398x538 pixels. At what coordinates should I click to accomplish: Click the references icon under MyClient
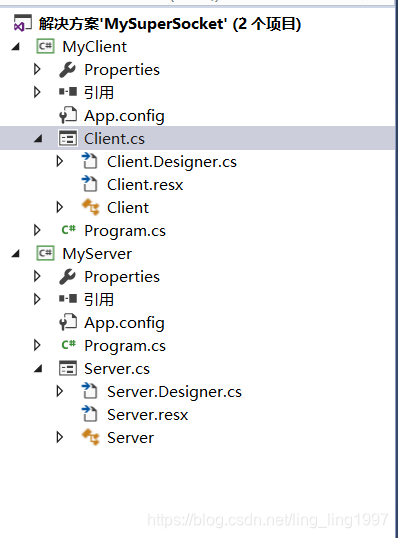[68, 92]
